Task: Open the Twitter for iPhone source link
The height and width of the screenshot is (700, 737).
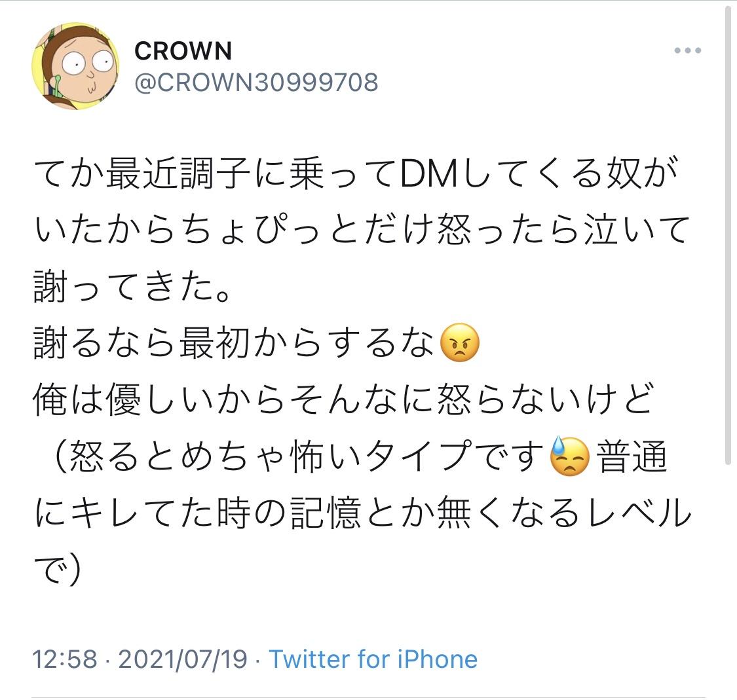Action: coord(373,659)
